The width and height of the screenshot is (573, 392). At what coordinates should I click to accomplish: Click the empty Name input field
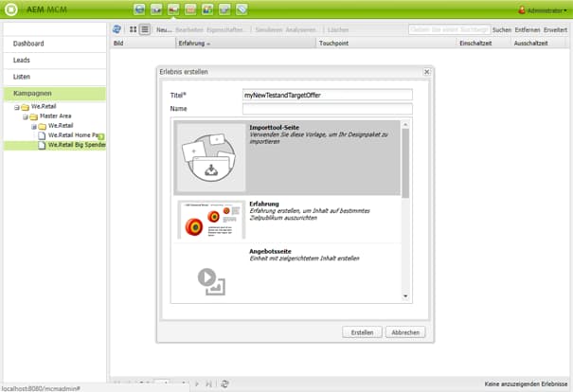pyautogui.click(x=328, y=109)
